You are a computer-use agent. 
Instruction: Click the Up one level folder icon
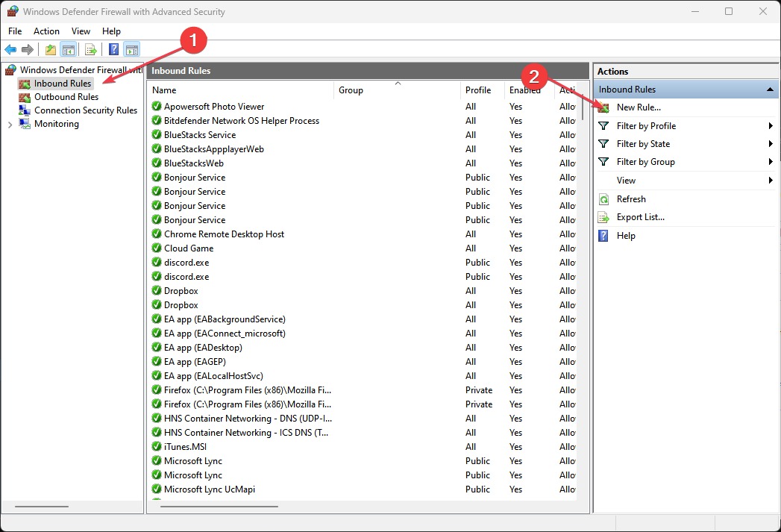pyautogui.click(x=50, y=49)
